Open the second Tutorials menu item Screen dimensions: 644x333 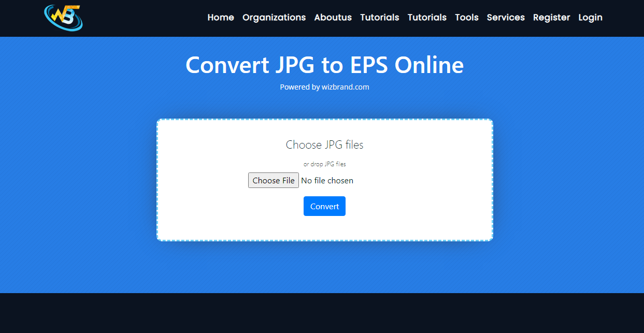[427, 18]
